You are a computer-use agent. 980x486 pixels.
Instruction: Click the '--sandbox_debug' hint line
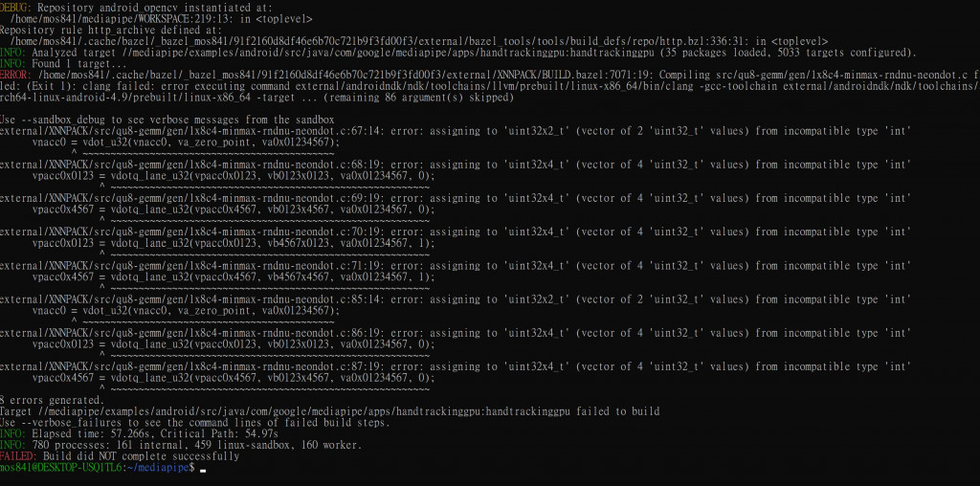167,120
